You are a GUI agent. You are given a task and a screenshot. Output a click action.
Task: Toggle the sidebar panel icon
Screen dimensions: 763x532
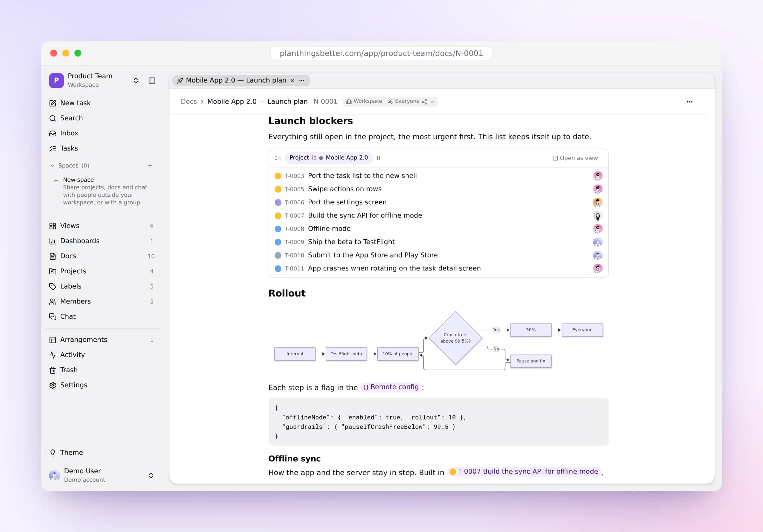(152, 81)
